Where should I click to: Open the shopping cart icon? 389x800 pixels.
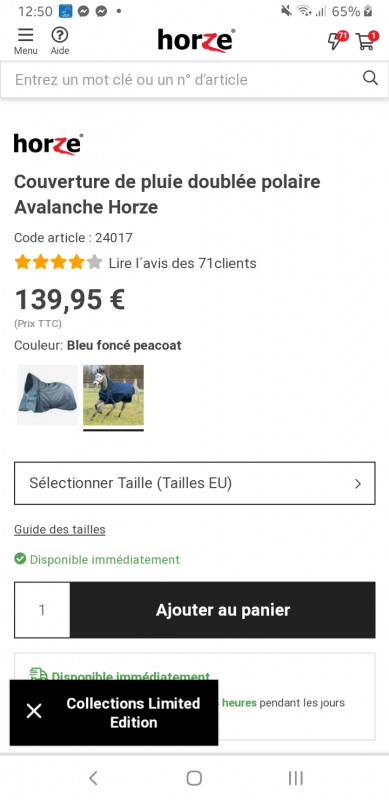367,40
